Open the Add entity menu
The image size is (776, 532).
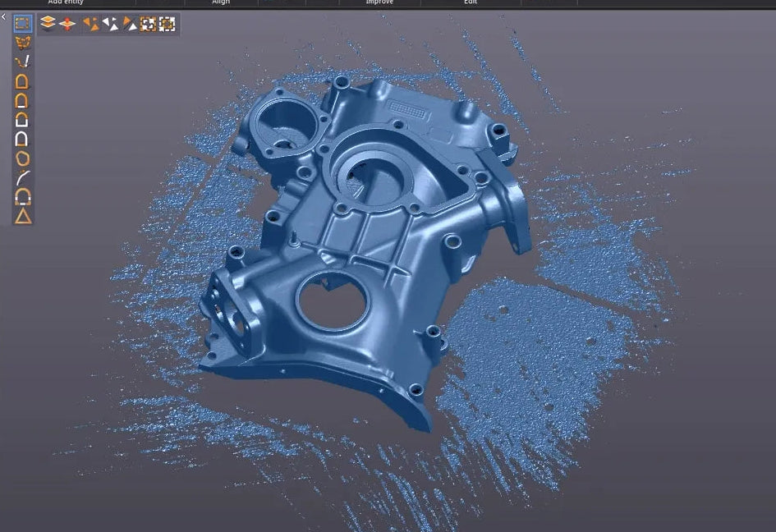(66, 2)
